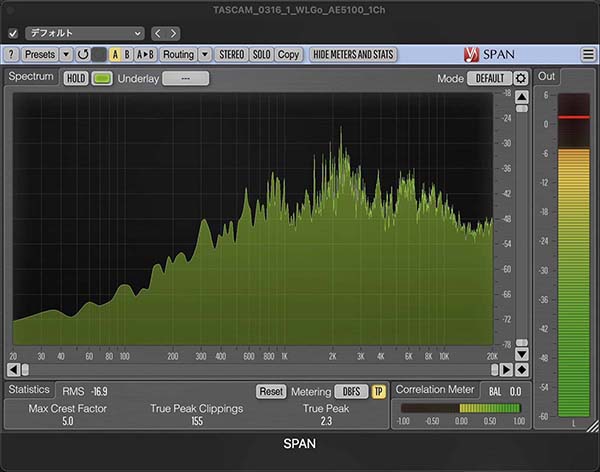Open spectrum mode settings gear
Screen dimensions: 600x472
point(520,78)
